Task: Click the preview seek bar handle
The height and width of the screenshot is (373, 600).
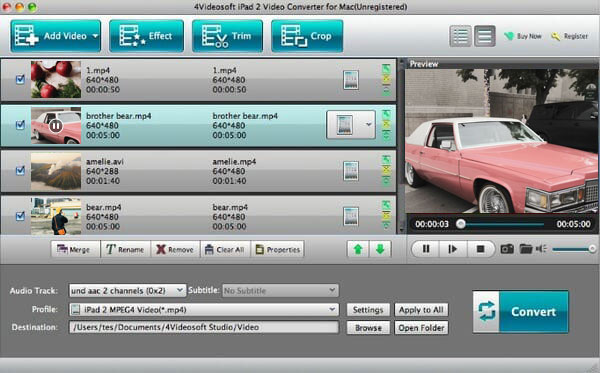Action: [x=461, y=224]
